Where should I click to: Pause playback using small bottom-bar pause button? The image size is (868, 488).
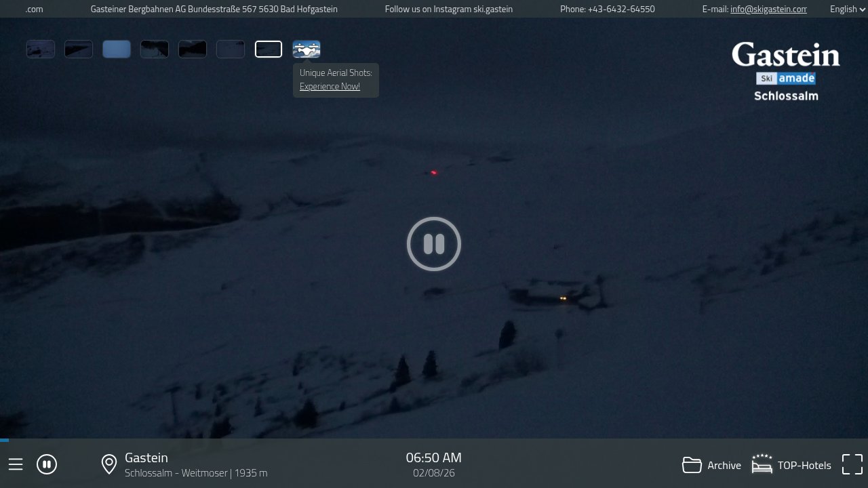point(47,464)
